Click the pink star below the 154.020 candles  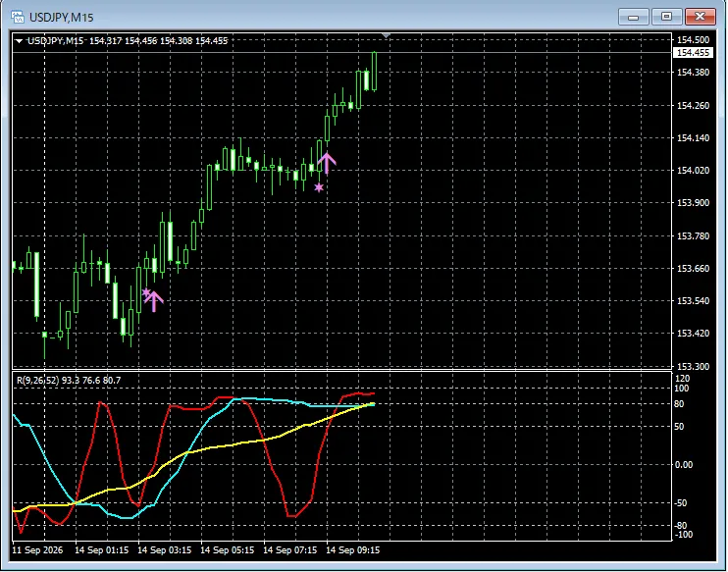(x=319, y=187)
